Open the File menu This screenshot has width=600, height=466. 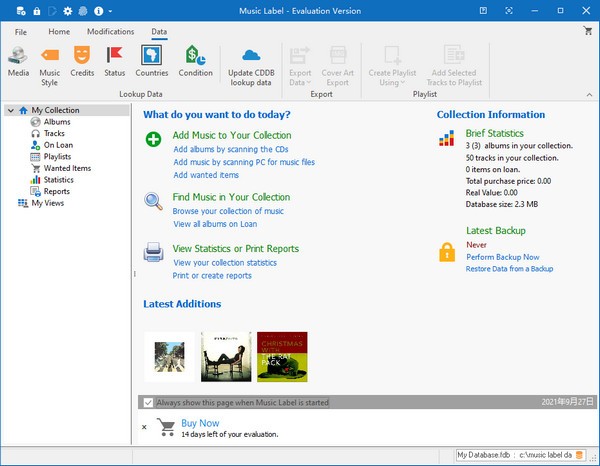pyautogui.click(x=21, y=32)
